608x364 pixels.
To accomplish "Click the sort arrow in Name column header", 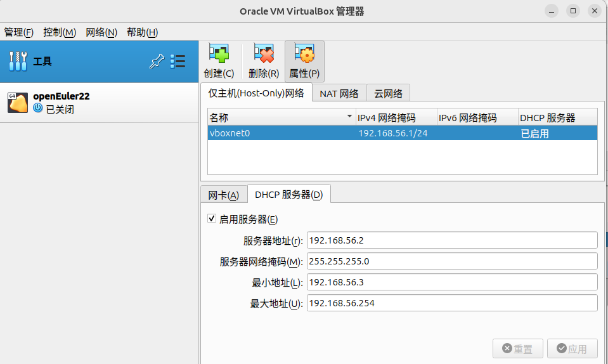I will pos(349,116).
